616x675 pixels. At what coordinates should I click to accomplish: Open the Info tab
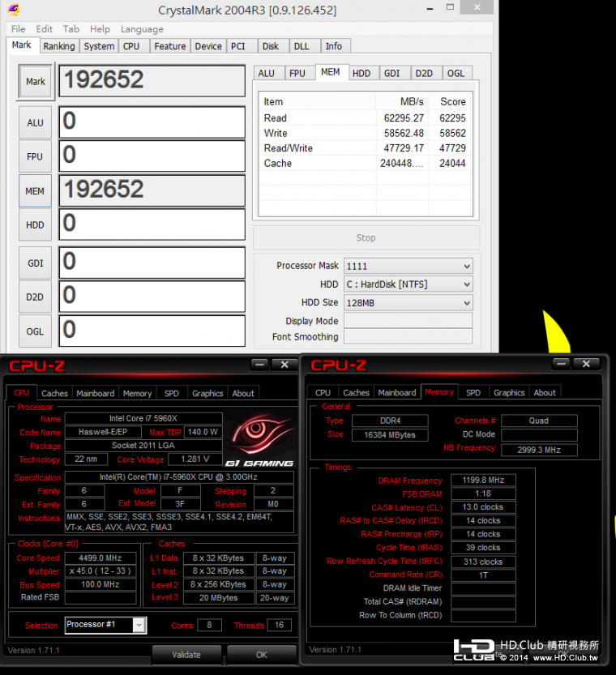[x=334, y=46]
